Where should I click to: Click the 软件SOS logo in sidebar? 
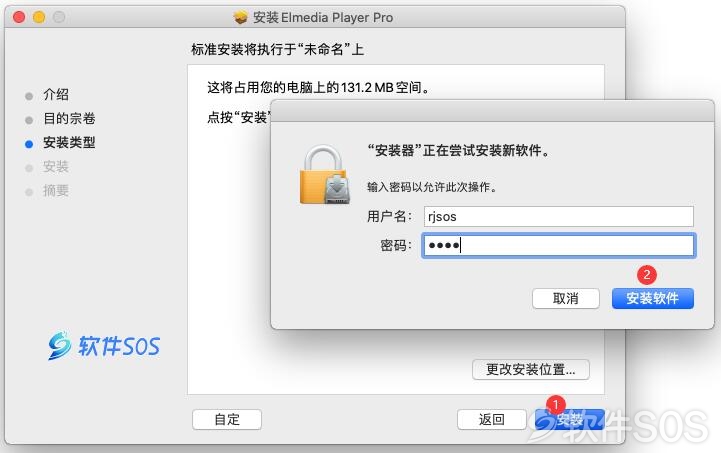tap(104, 345)
